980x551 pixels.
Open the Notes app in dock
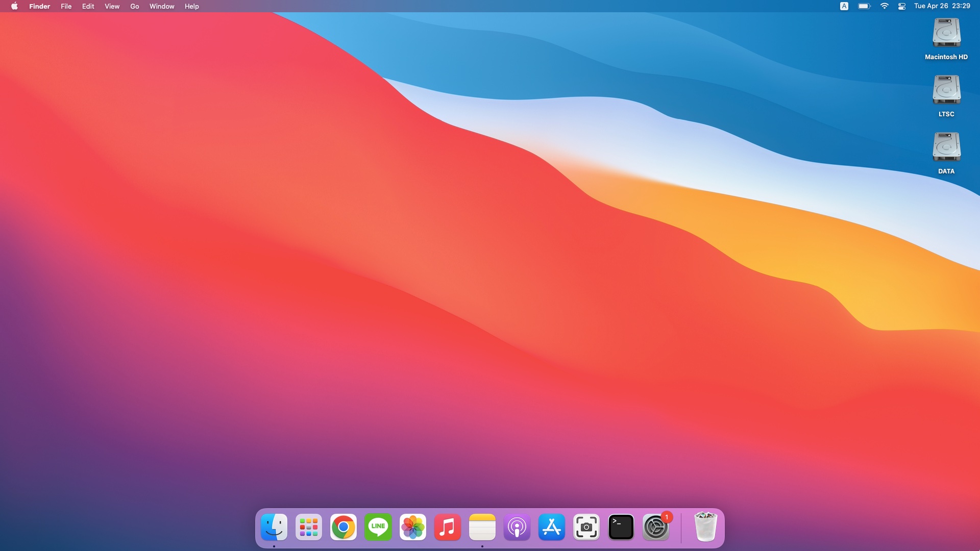pyautogui.click(x=482, y=527)
